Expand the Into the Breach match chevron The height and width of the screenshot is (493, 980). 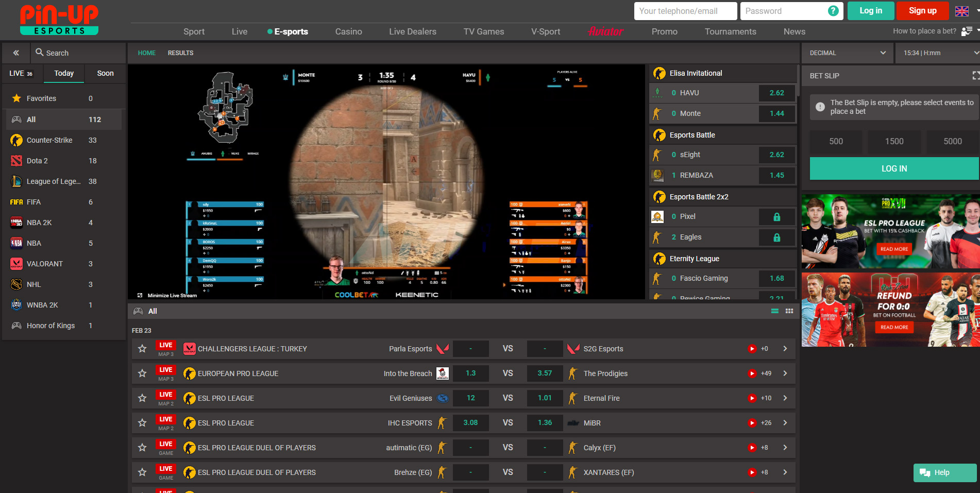(x=785, y=373)
